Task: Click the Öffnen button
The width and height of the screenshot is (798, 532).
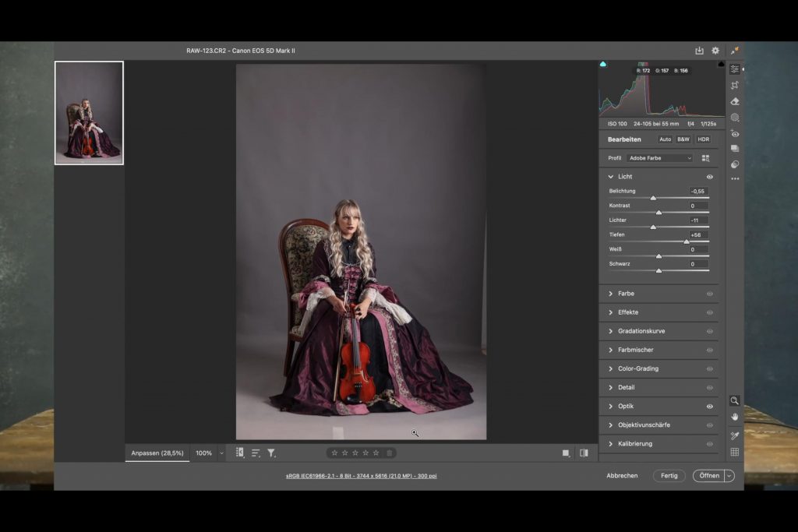Action: tap(708, 476)
